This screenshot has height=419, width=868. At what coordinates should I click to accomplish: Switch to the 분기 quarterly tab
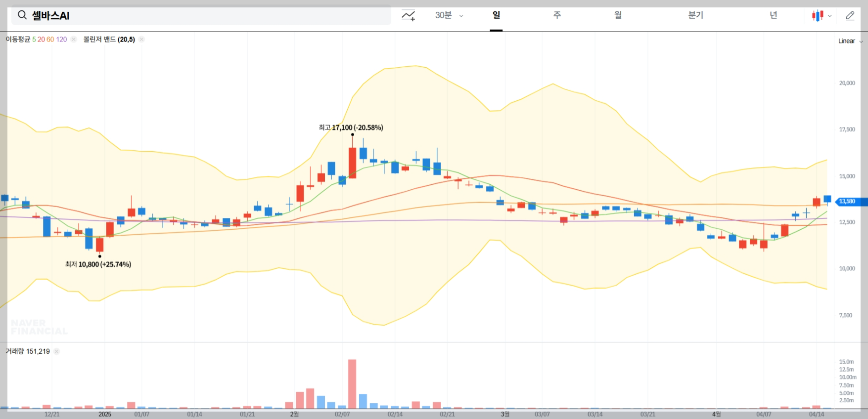695,15
